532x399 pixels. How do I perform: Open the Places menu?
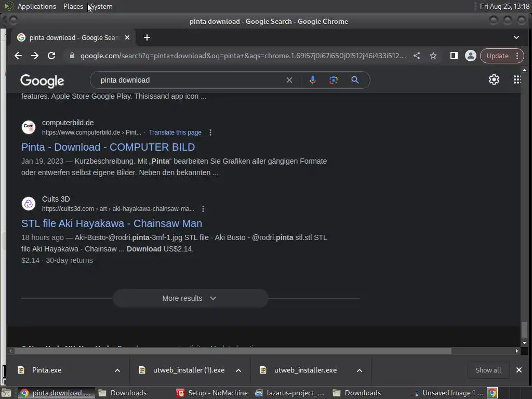click(x=73, y=6)
